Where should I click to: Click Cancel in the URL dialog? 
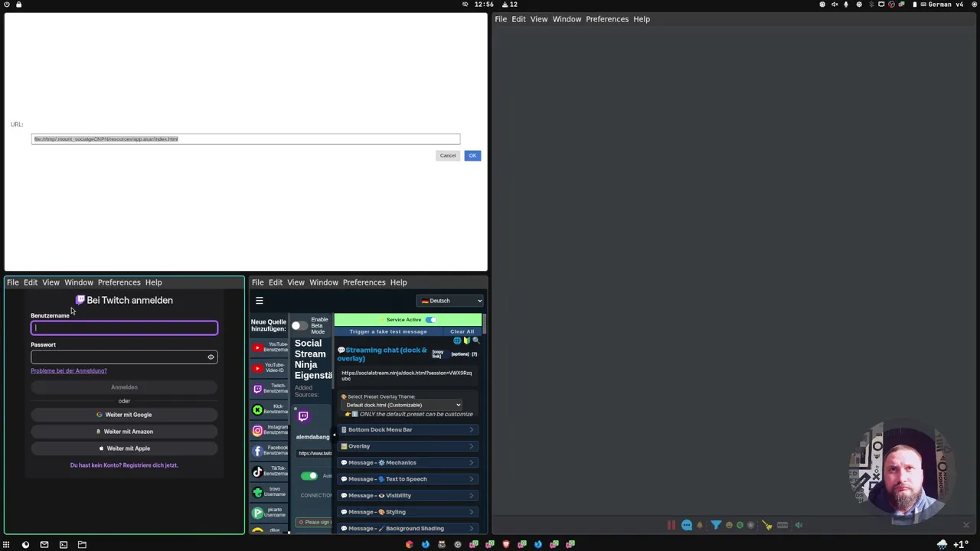coord(448,155)
